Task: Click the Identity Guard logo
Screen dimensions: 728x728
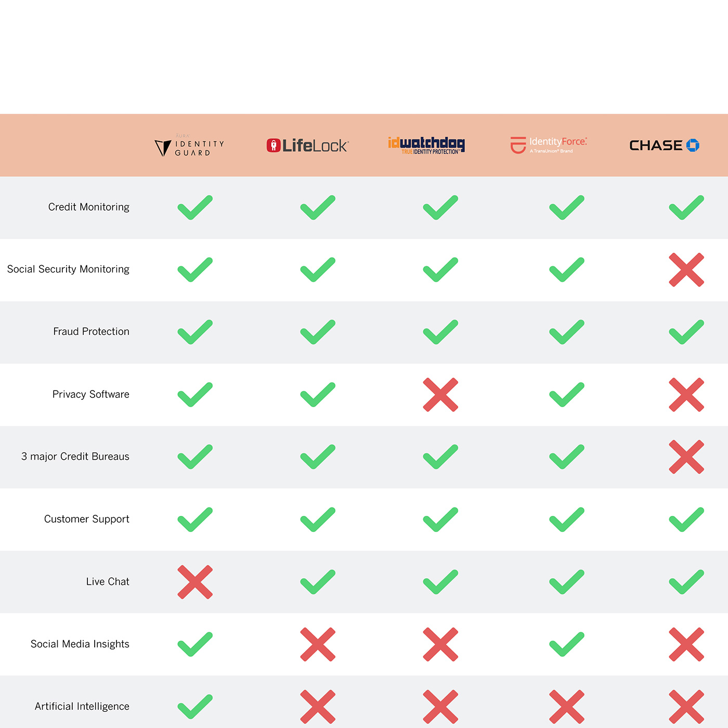Action: pyautogui.click(x=189, y=146)
